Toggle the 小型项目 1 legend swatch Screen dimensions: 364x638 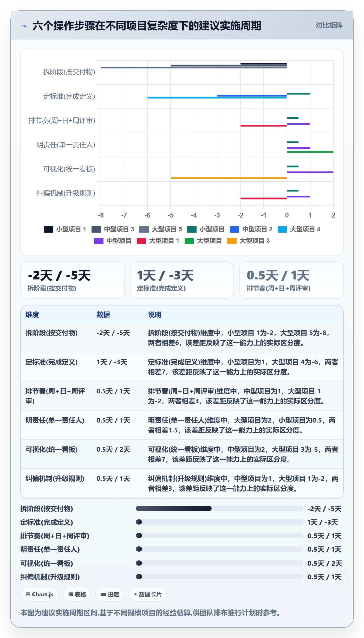pyautogui.click(x=48, y=229)
